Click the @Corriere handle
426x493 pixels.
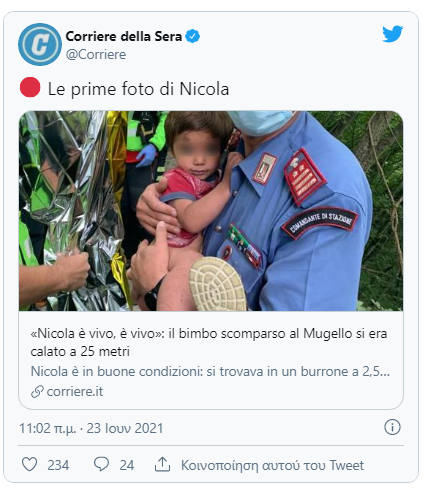96,54
